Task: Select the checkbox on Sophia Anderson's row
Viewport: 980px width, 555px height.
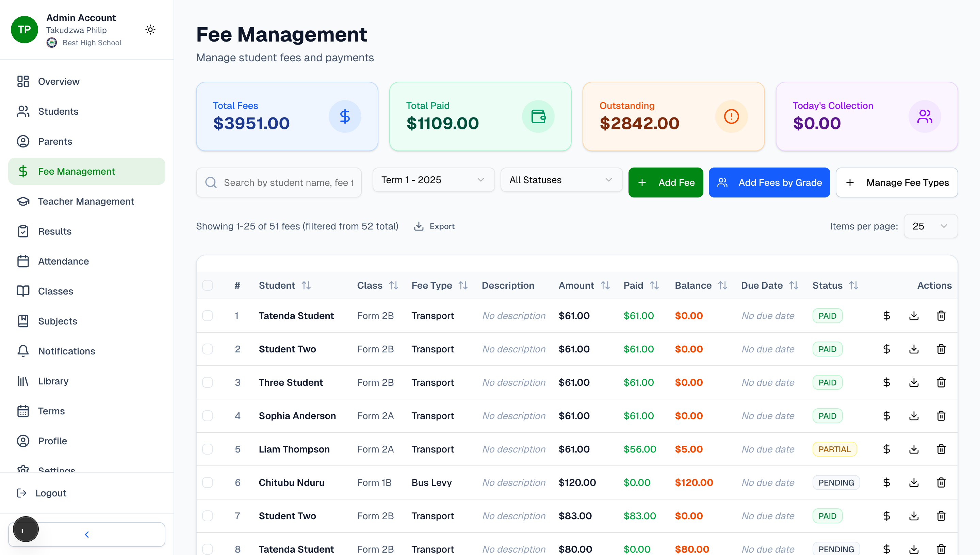Action: pyautogui.click(x=208, y=416)
